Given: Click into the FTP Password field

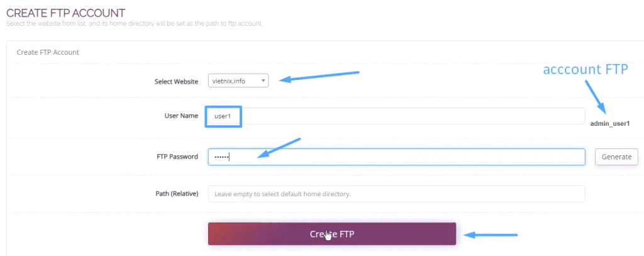Looking at the screenshot, I should [396, 157].
